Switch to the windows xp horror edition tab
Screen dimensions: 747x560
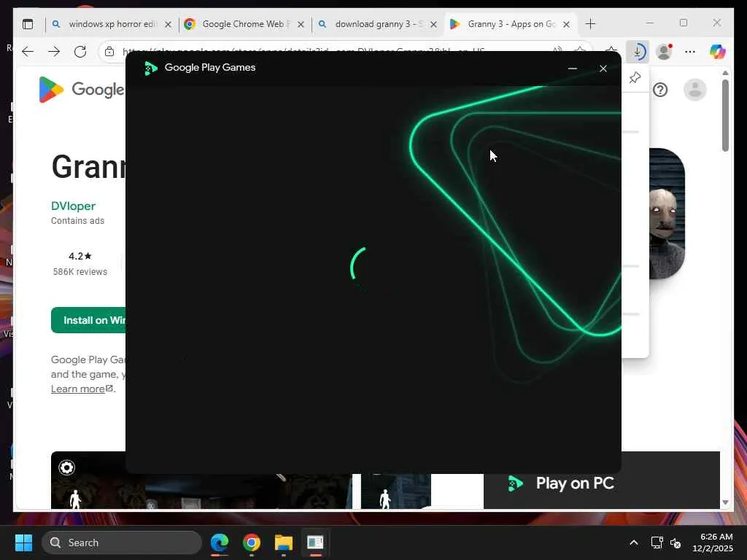pos(112,24)
